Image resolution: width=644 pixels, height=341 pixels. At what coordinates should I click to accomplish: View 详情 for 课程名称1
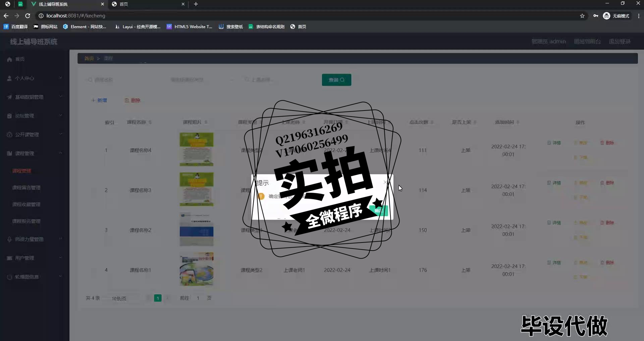[554, 263]
